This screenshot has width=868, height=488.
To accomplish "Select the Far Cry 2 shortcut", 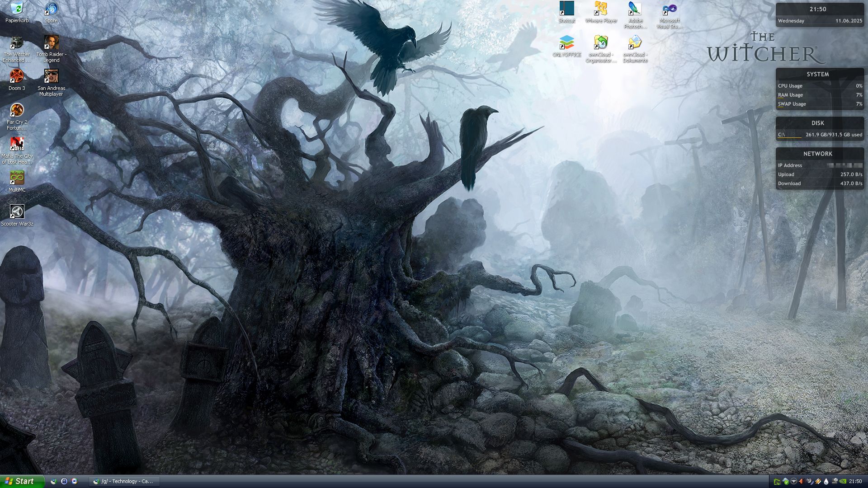I will (x=17, y=117).
